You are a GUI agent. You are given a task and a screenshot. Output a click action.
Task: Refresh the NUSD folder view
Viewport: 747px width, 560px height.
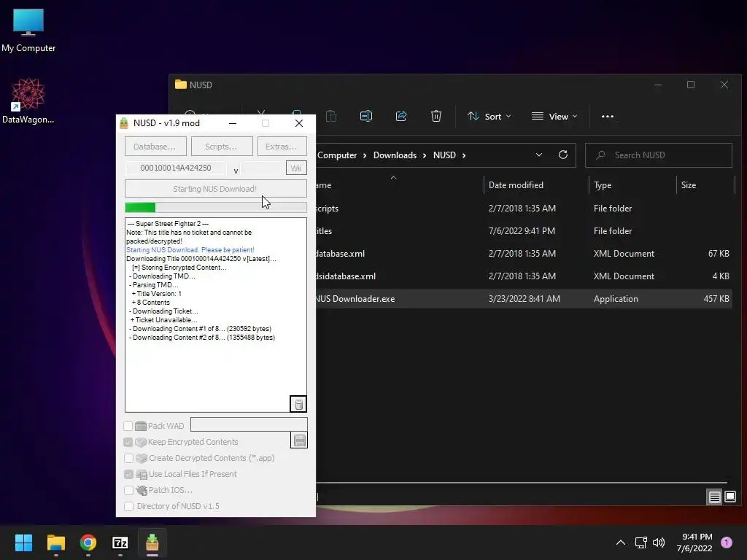563,155
